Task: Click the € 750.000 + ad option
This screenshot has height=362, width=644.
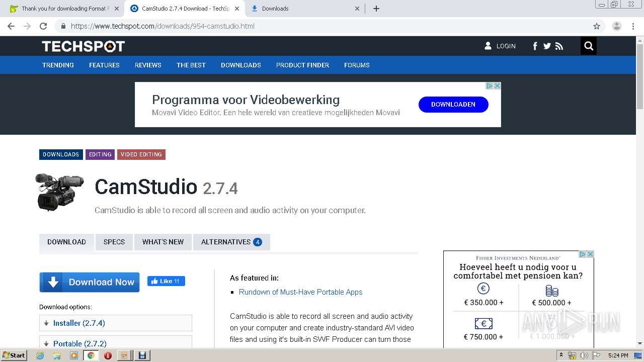Action: coord(484,328)
